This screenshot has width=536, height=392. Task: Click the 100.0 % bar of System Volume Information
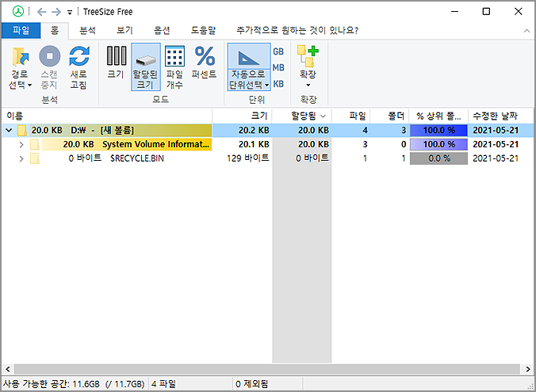(438, 144)
